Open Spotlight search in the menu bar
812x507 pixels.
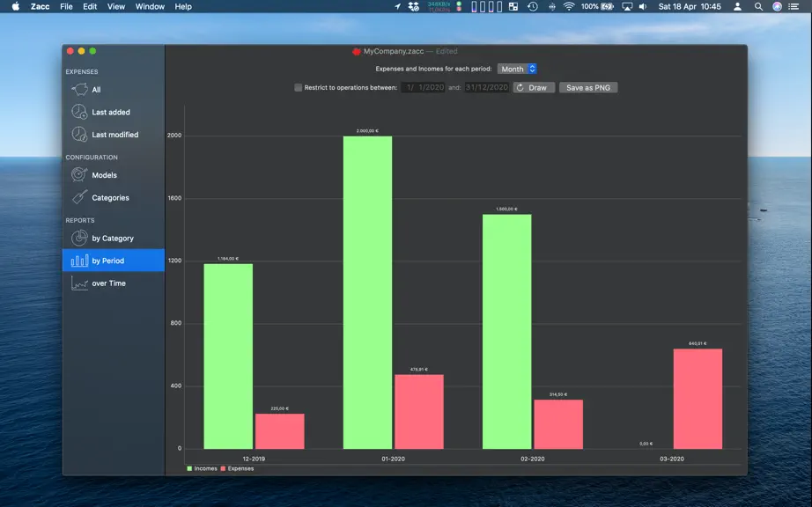[758, 7]
